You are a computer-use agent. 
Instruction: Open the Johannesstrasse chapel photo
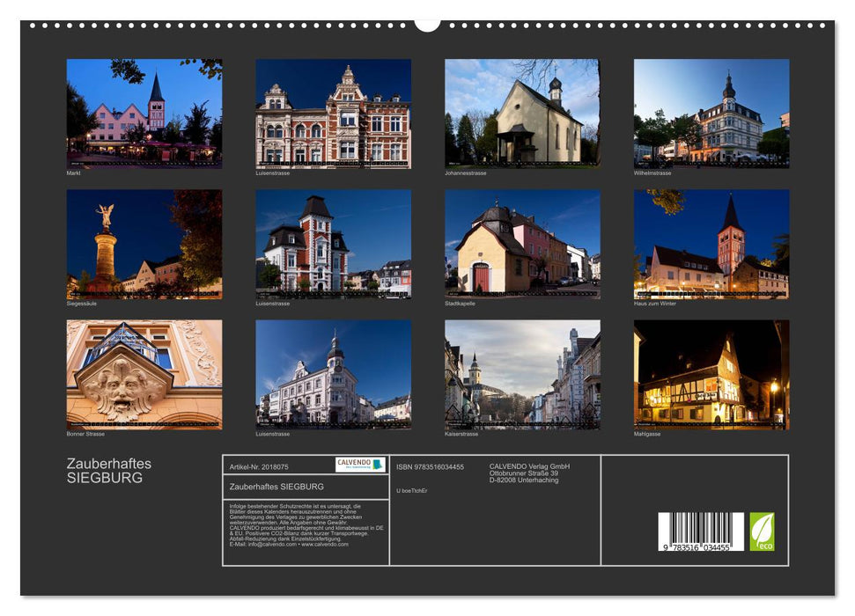click(520, 114)
